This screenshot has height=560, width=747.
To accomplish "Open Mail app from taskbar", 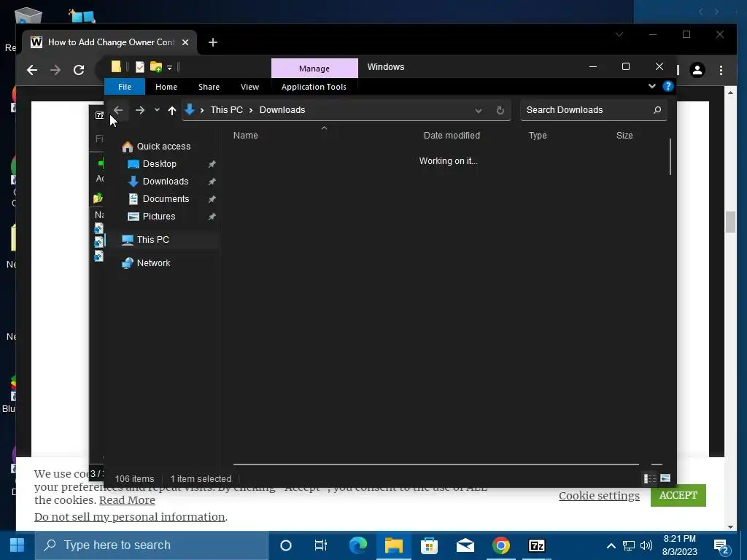I will 465,545.
